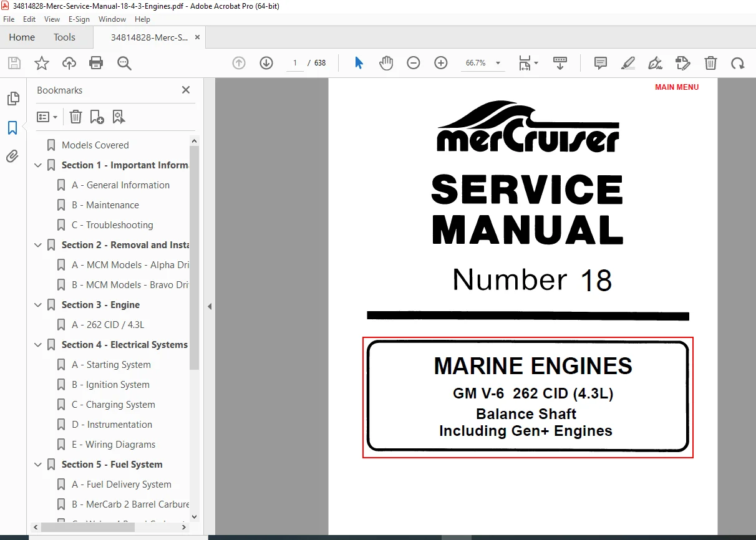This screenshot has height=540, width=756.
Task: Click the scrolling mode keyboard icon
Action: tap(560, 63)
